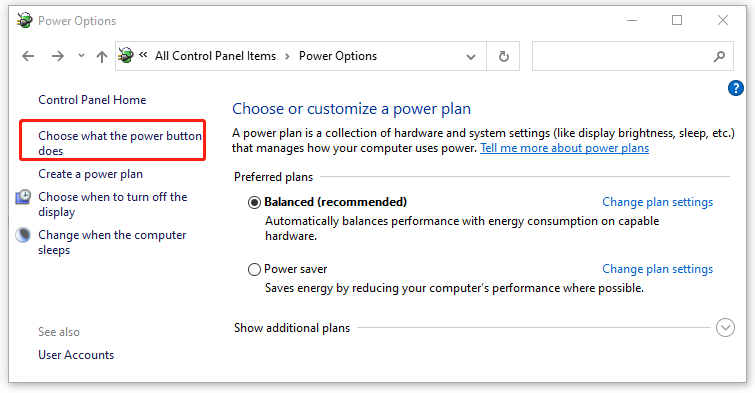This screenshot has height=393, width=755.
Task: Change plan settings for Power saver
Action: pos(657,269)
